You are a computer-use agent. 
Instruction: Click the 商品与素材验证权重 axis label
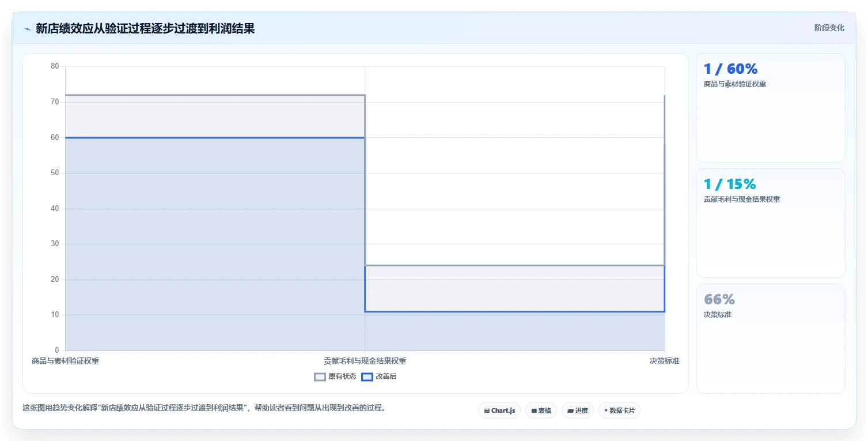point(65,361)
